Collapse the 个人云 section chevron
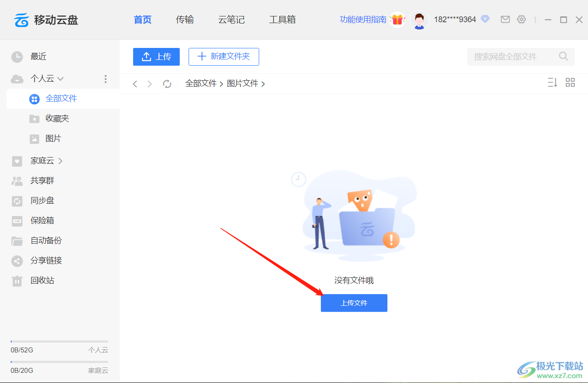The height and width of the screenshot is (383, 588). 60,79
